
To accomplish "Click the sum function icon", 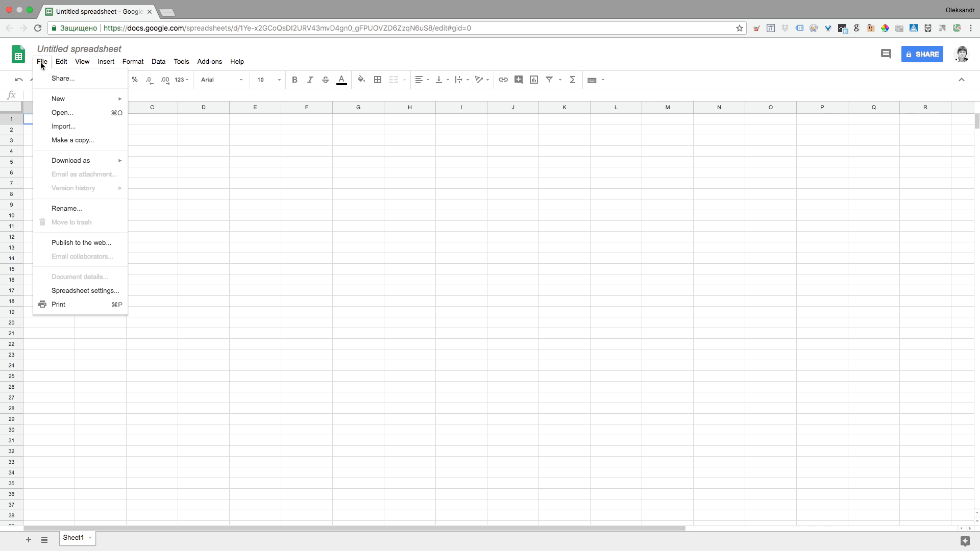I will [572, 80].
